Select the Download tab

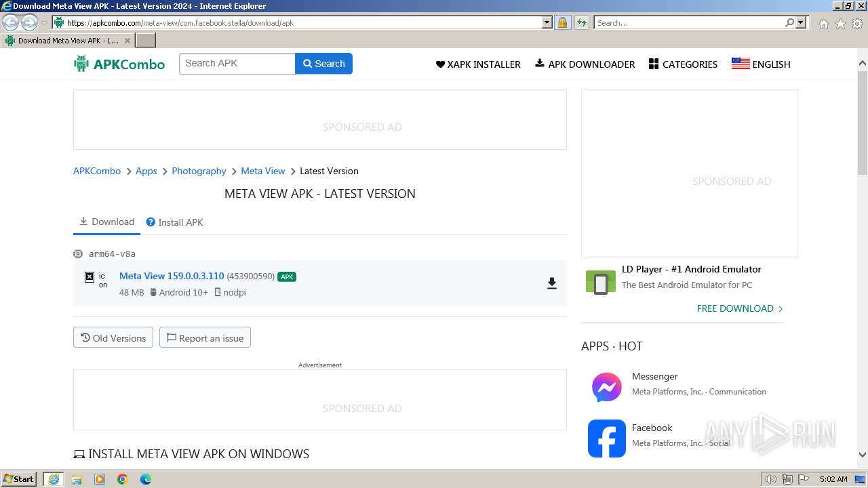[x=106, y=222]
